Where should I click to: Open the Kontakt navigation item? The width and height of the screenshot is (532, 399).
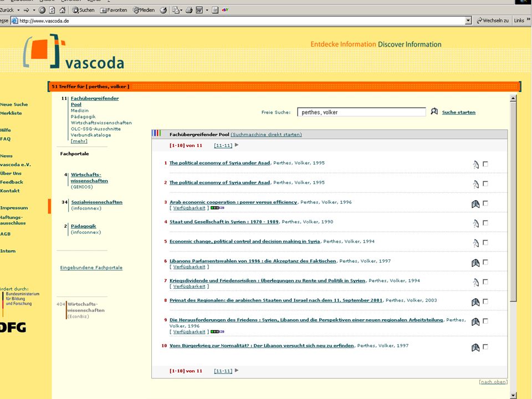click(10, 191)
